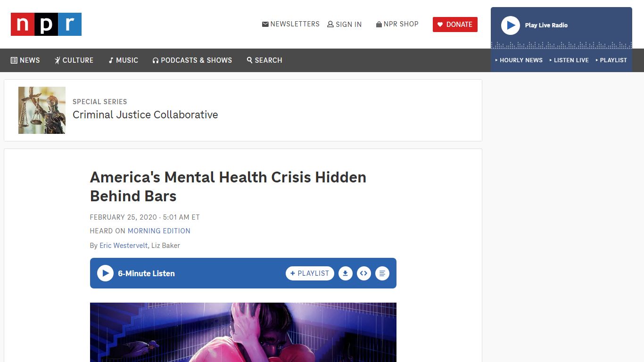This screenshot has width=644, height=362.
Task: Download the story audio
Action: coord(346,273)
